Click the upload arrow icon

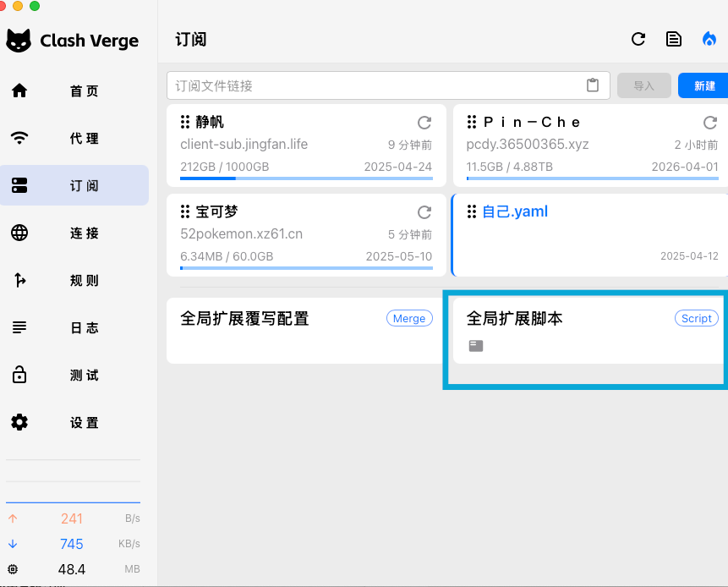tap(13, 518)
